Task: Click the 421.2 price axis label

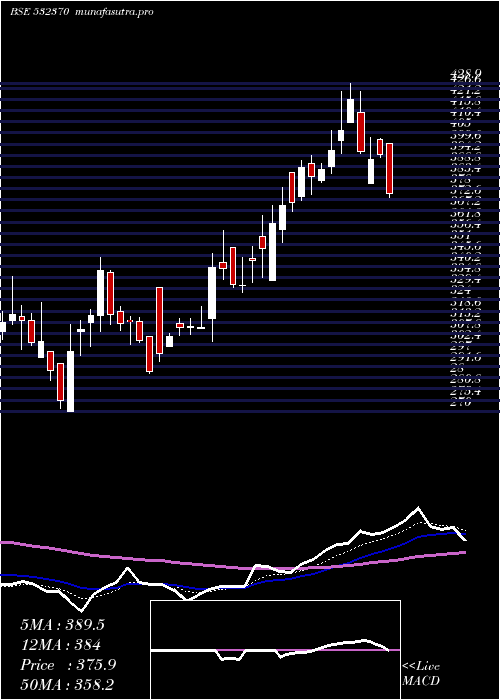Action: coord(466,92)
